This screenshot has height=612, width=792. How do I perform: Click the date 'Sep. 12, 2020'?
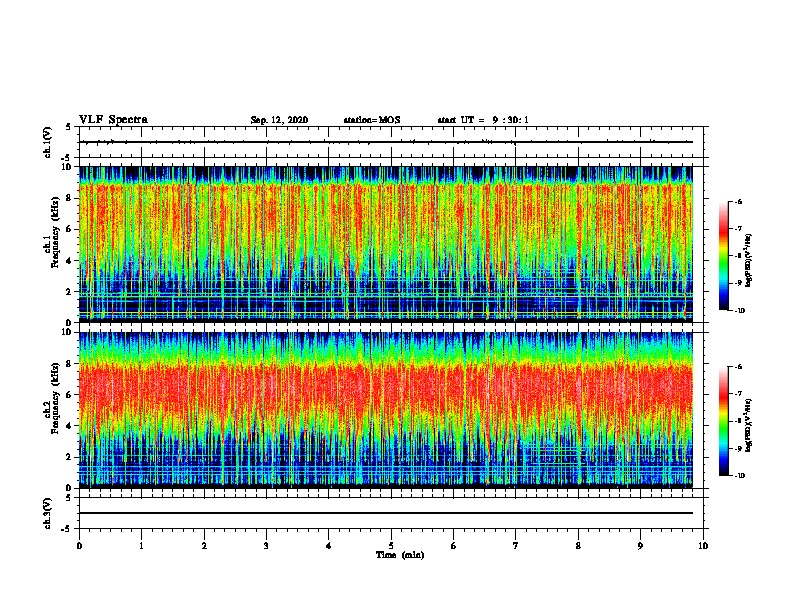(x=279, y=120)
